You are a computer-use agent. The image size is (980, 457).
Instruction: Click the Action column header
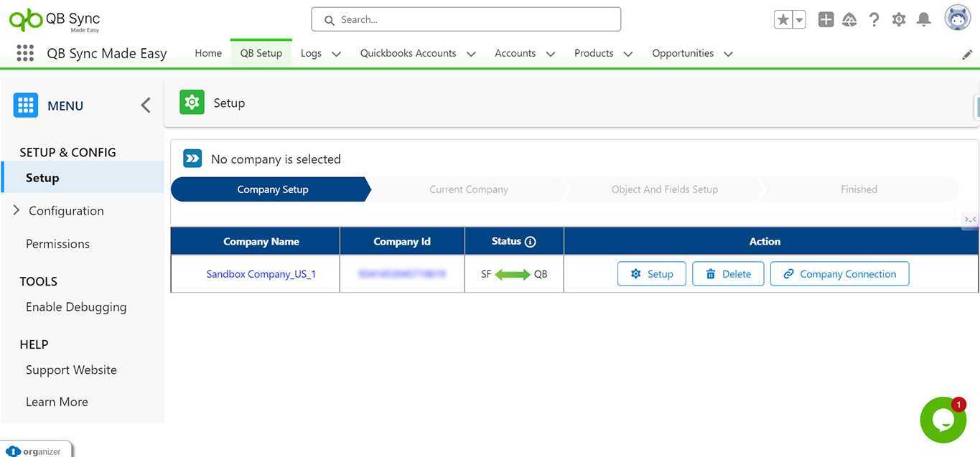click(765, 242)
